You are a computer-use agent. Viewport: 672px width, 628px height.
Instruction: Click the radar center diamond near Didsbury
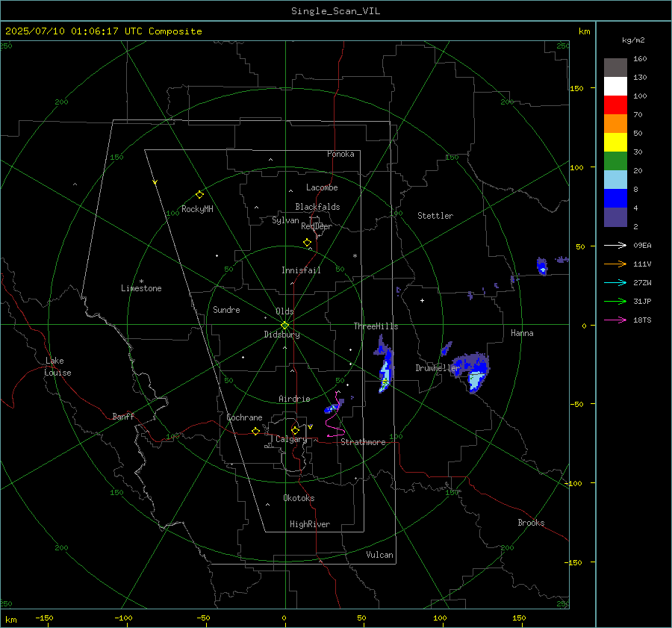[284, 326]
